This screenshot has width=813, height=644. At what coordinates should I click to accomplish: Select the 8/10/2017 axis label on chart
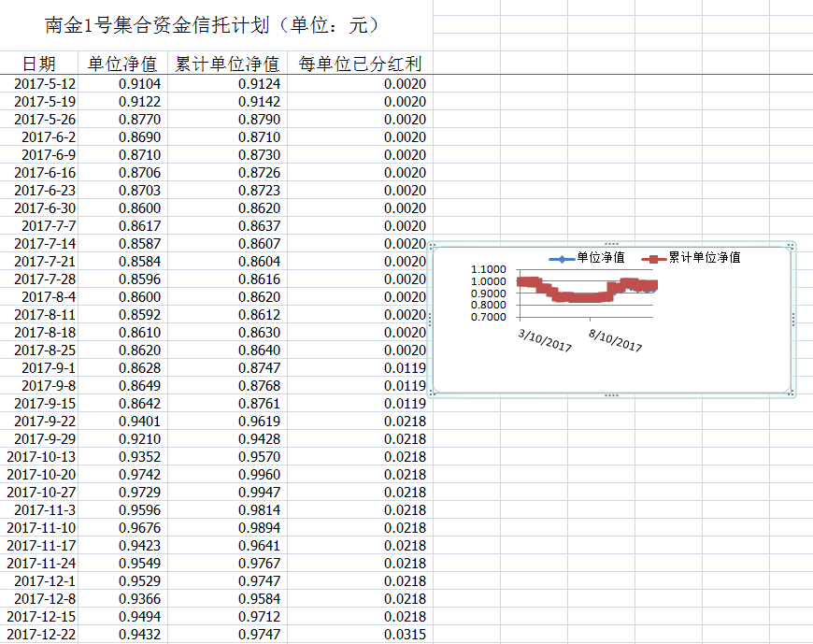616,339
